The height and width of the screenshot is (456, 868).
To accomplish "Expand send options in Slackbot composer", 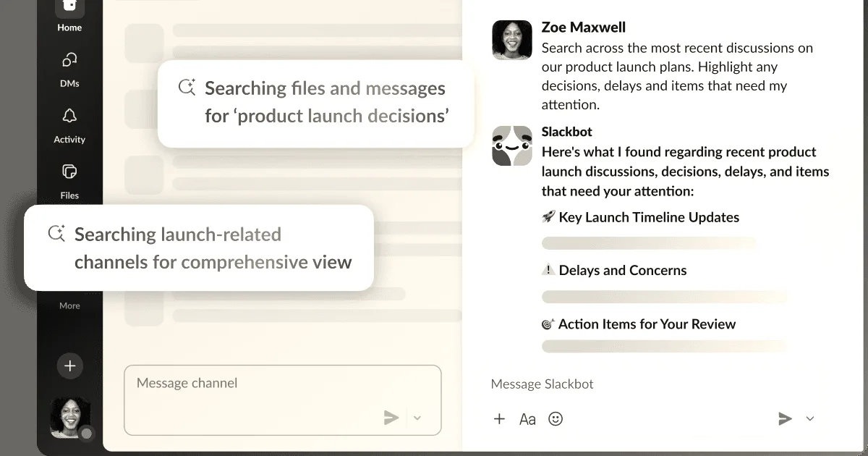I will pyautogui.click(x=810, y=418).
